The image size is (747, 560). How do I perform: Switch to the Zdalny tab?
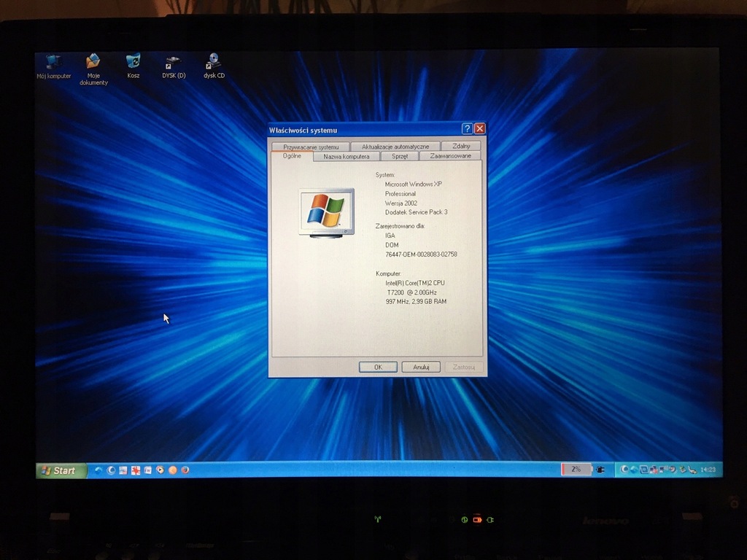pyautogui.click(x=461, y=146)
